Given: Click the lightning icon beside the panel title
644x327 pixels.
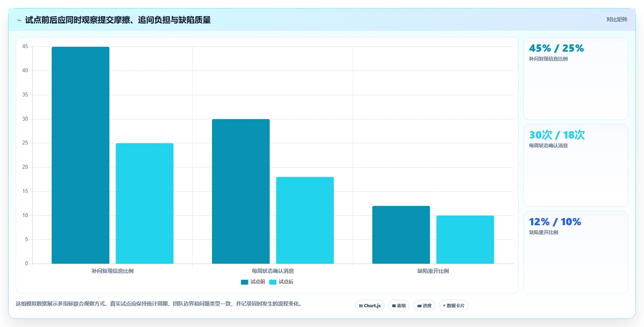Looking at the screenshot, I should pos(19,20).
